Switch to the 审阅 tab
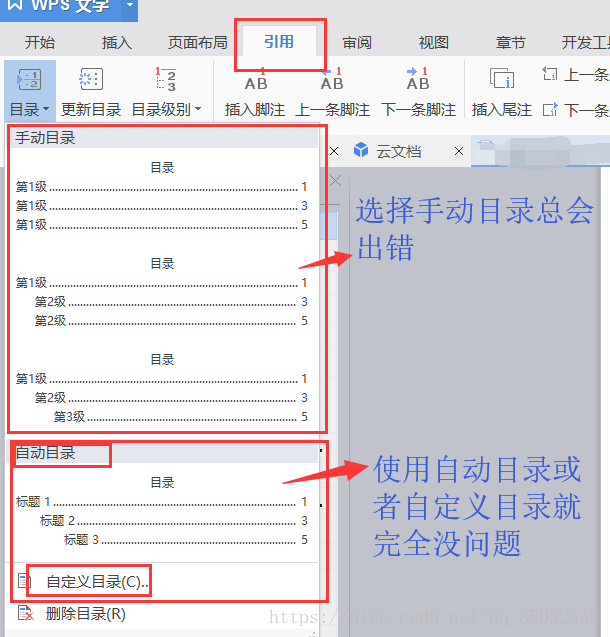This screenshot has width=610, height=637. (x=357, y=42)
